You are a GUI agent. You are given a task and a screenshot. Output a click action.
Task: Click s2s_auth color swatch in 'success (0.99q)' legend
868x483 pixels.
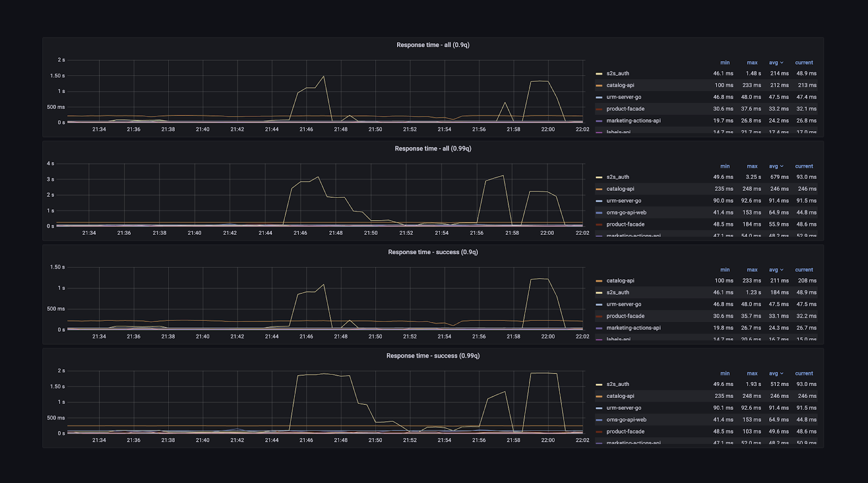pos(599,384)
